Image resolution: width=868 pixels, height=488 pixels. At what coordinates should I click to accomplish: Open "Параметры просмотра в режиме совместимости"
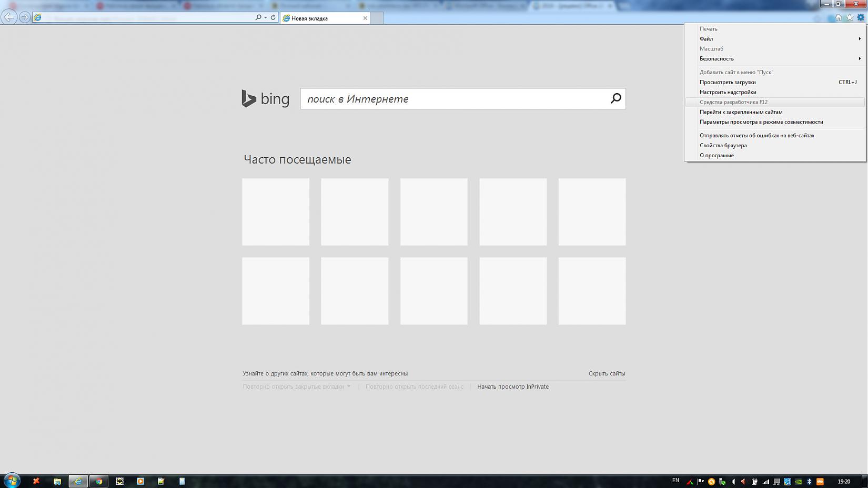point(775,122)
